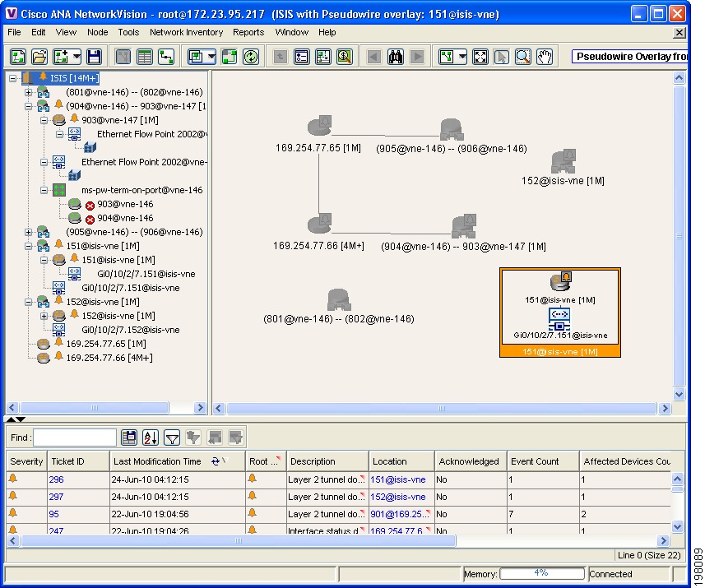The image size is (705, 588).
Task: Open ticket ID 95 link
Action: coord(54,514)
